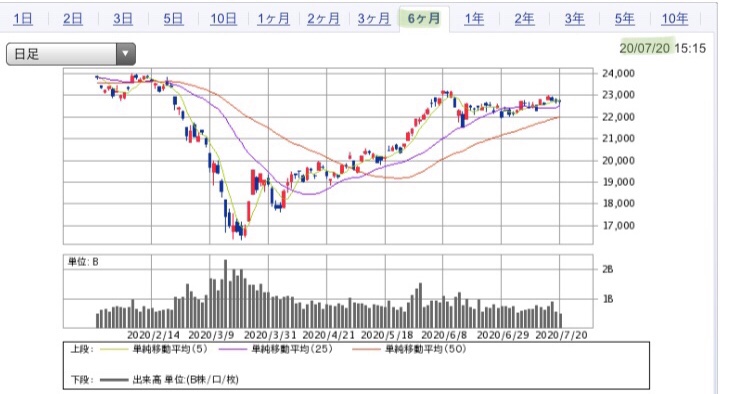View the 5年 chart range
This screenshot has width=734, height=394.
tap(624, 19)
